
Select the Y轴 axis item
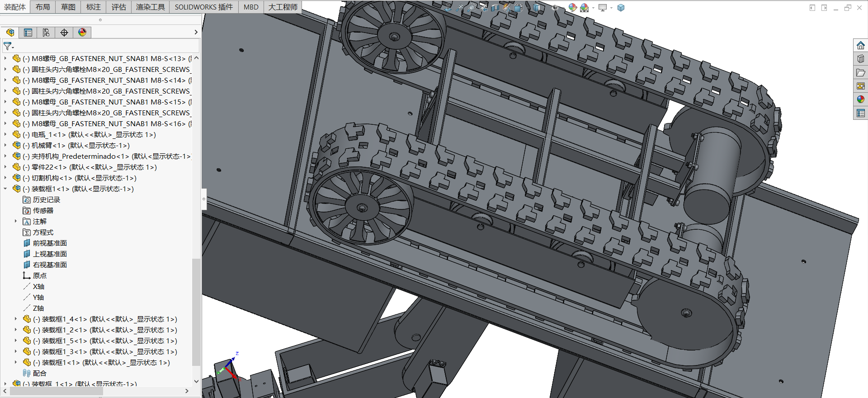coord(38,297)
